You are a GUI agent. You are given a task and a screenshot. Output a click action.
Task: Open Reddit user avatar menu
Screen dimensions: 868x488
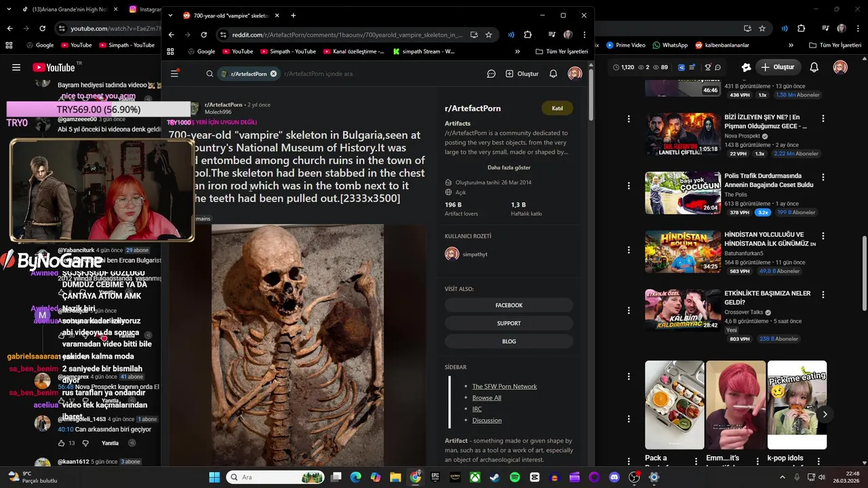(x=575, y=74)
